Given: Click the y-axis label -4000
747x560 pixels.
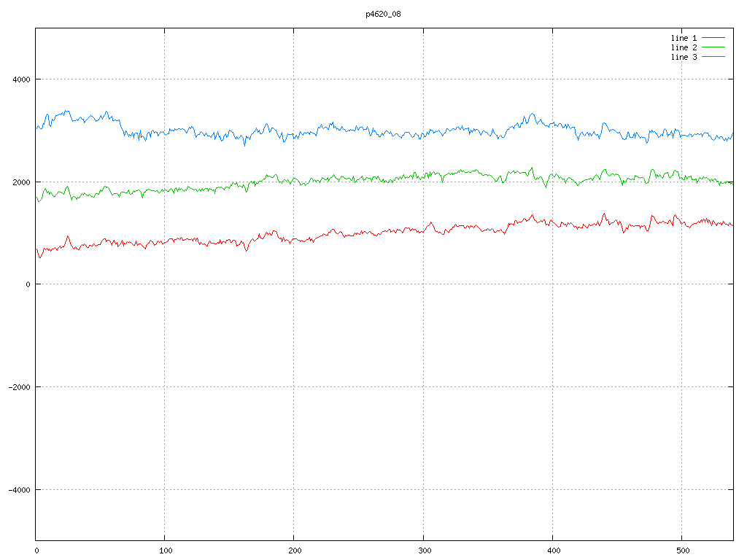Looking at the screenshot, I should pyautogui.click(x=20, y=490).
